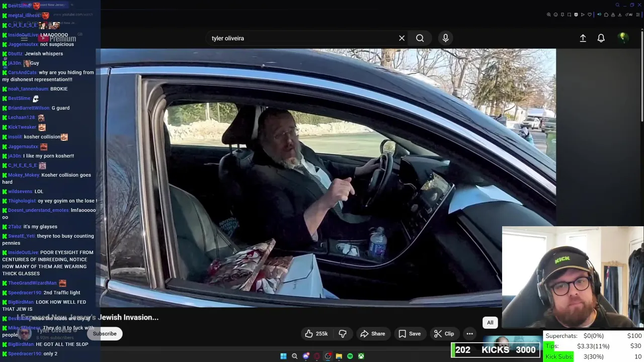Click username 'Dbuttz' in chat

tap(15, 54)
